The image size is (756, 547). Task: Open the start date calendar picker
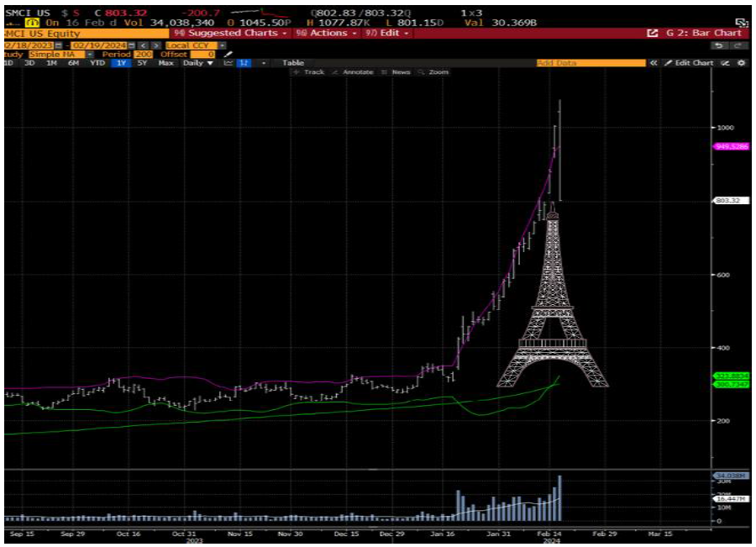[58, 45]
